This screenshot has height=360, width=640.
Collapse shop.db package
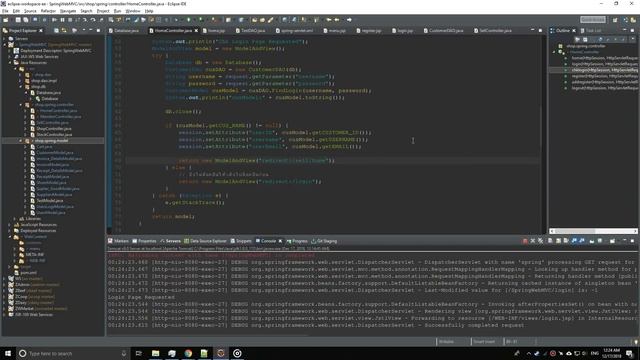click(x=21, y=87)
